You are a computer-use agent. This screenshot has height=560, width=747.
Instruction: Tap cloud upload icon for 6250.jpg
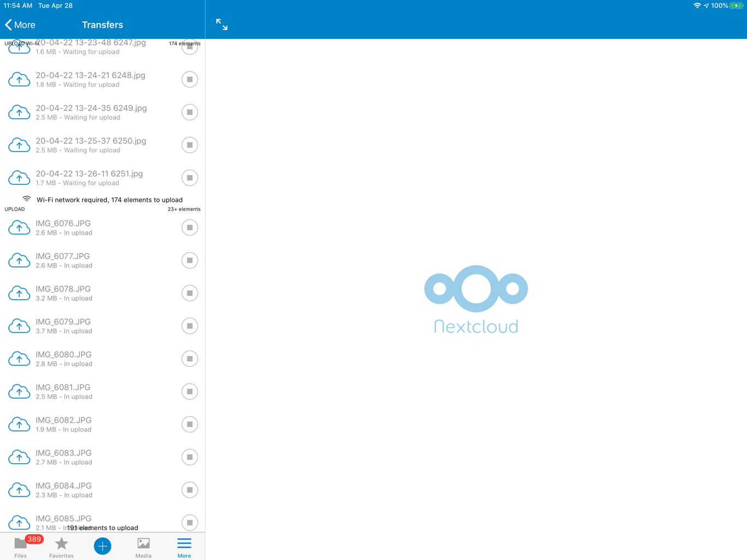click(19, 145)
